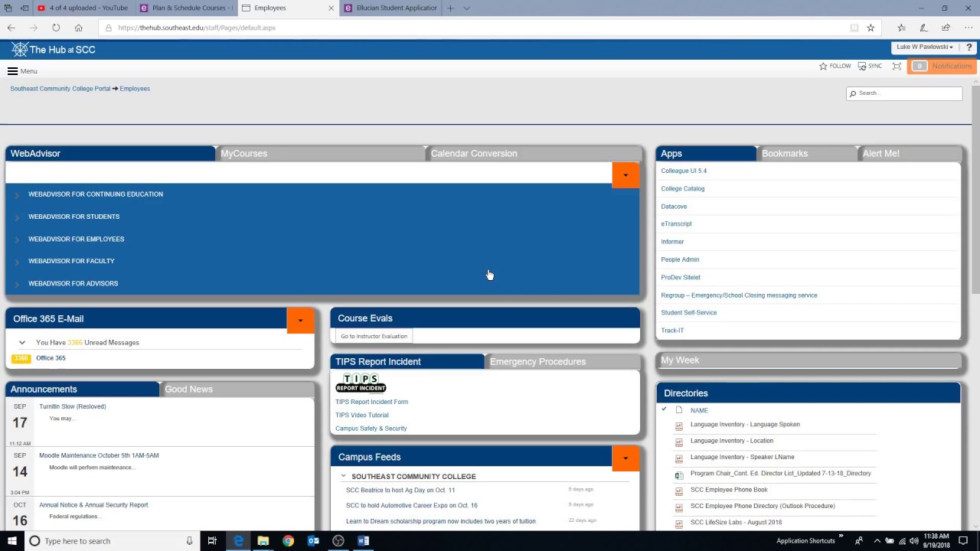This screenshot has height=551, width=980.
Task: Open the Colleague UI 5.4 link
Action: click(x=684, y=171)
